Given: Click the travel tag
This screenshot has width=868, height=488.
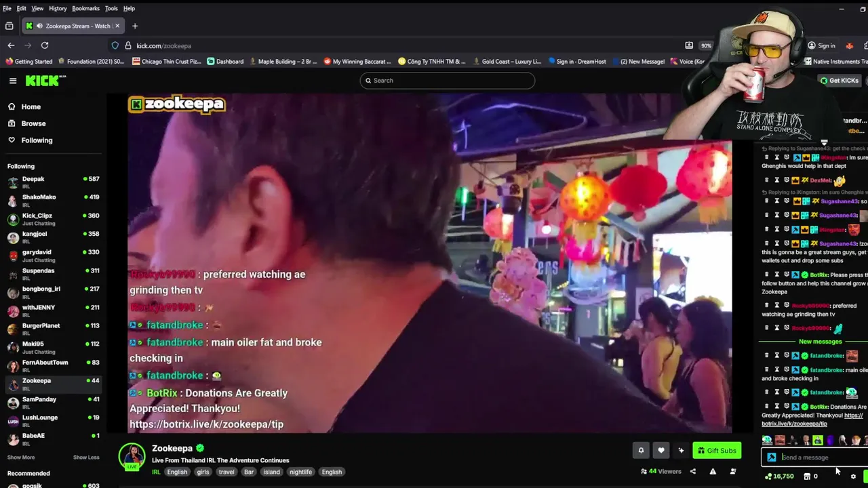Looking at the screenshot, I should (x=226, y=472).
